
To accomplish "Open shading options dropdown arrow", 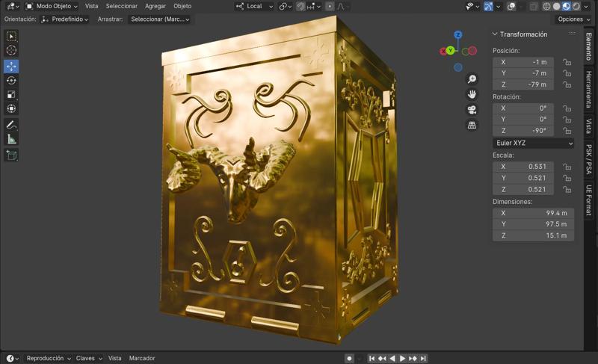I will 586,7.
